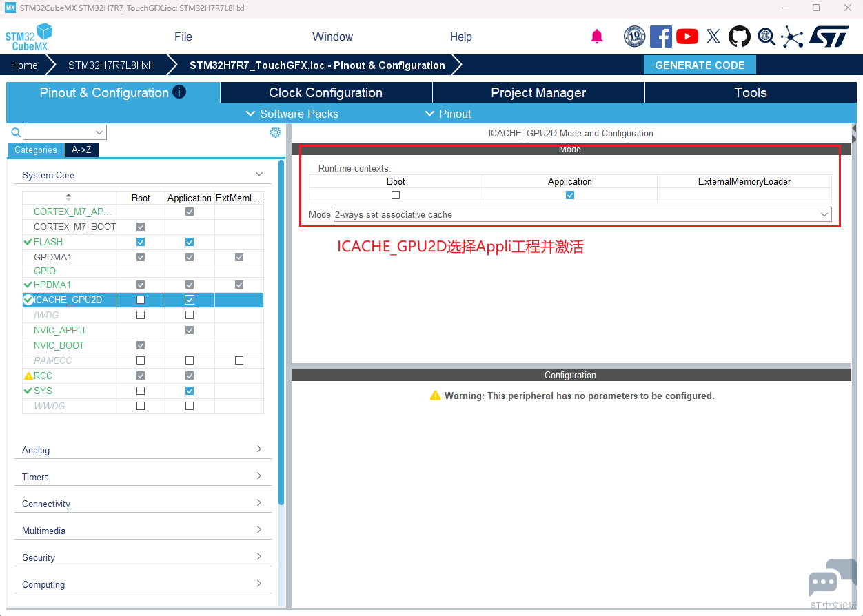Click the GENERATE CODE button
Viewport: 863px width, 616px height.
click(x=700, y=65)
